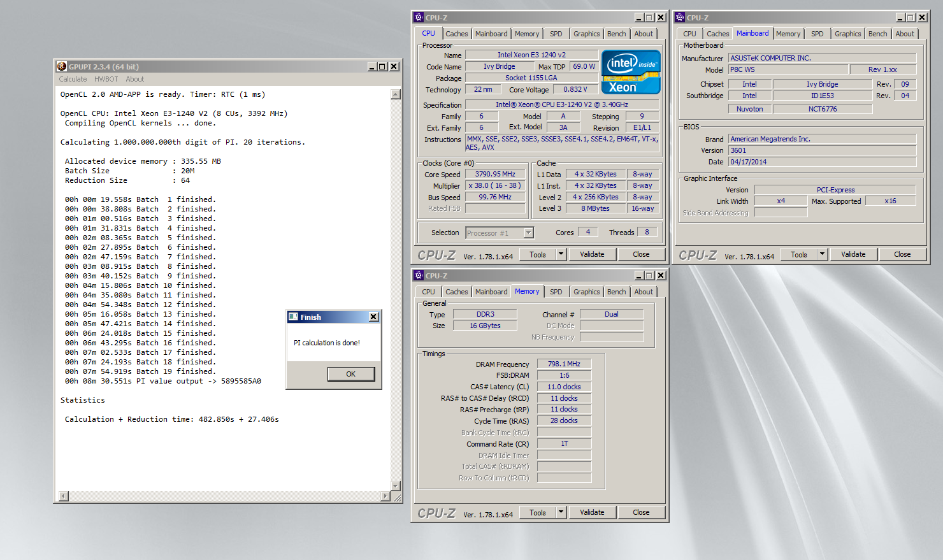Open the HWBOT menu in GPUPI

[106, 79]
